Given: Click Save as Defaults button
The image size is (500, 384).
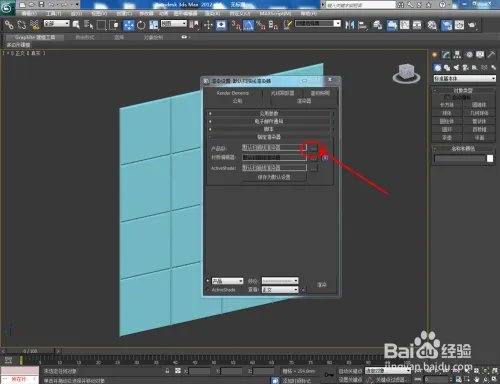Looking at the screenshot, I should (x=274, y=177).
